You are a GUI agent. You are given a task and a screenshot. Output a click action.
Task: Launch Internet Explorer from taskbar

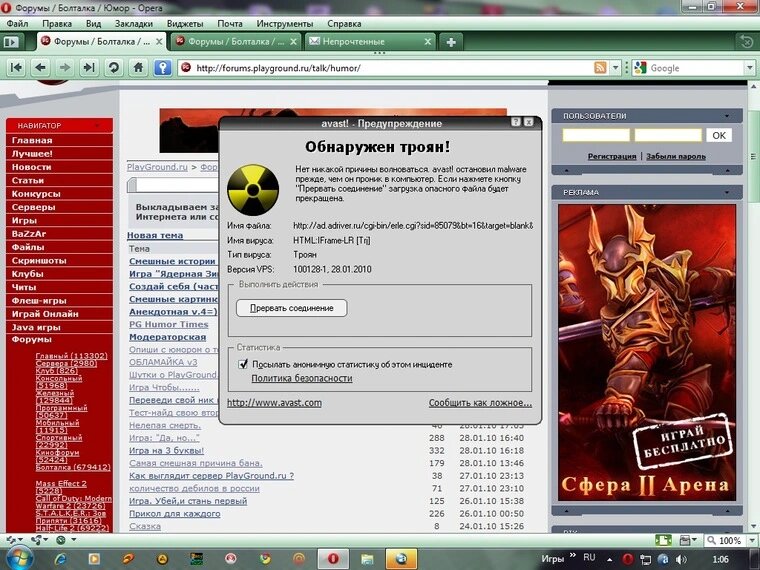[61, 559]
